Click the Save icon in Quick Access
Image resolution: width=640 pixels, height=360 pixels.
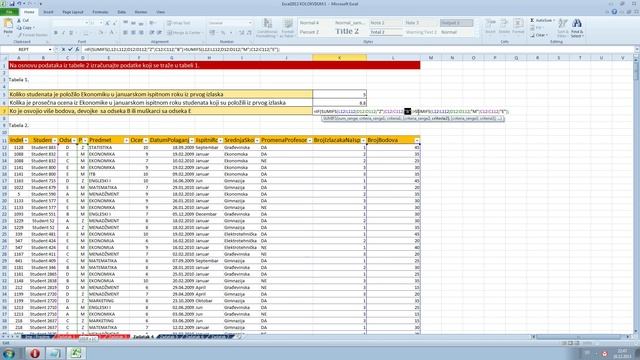click(12, 4)
